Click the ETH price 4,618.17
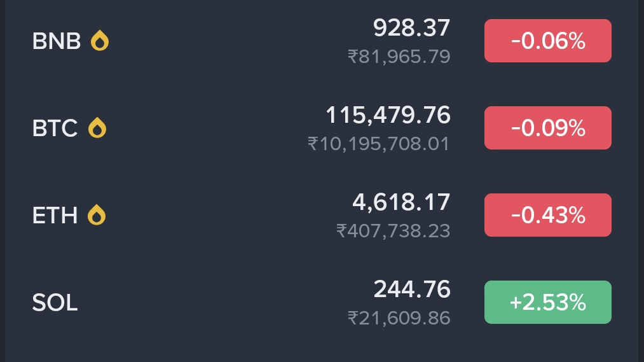Screen dimensions: 644x362 [x=401, y=202]
